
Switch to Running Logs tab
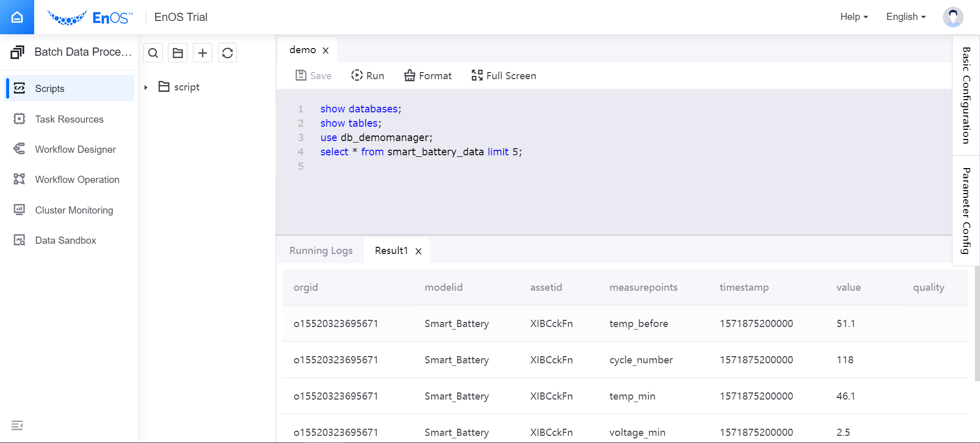[x=321, y=251]
